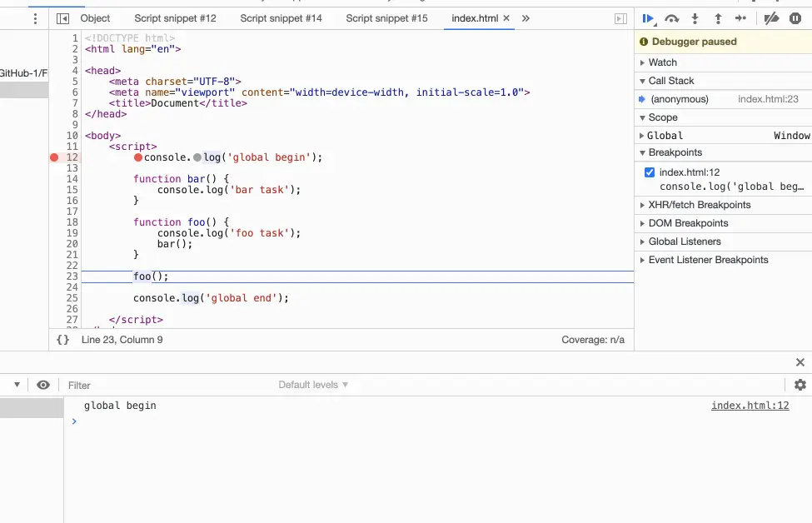
Task: Toggle breakpoint marker on line 12 gutter
Action: click(54, 157)
